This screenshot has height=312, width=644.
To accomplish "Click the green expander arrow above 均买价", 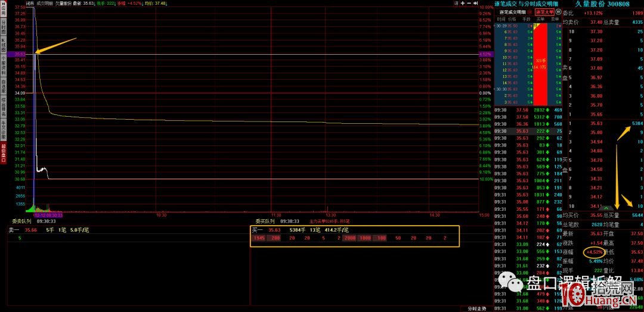I will [605, 208].
